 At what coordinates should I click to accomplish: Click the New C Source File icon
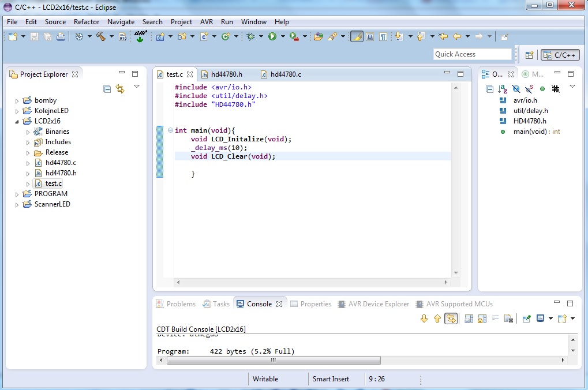click(204, 36)
